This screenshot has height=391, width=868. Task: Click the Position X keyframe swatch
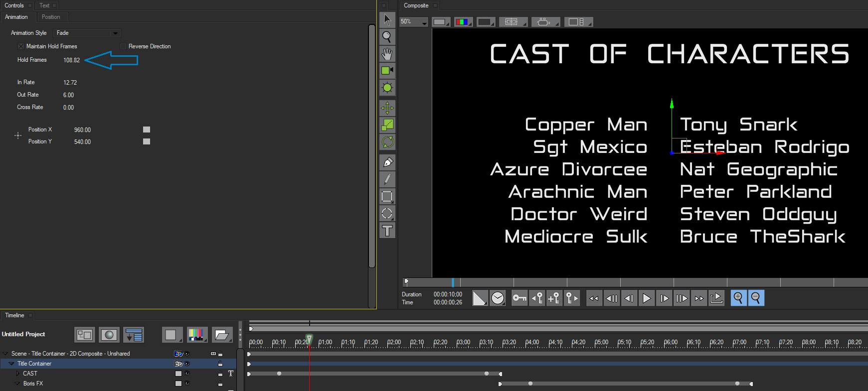coord(147,130)
